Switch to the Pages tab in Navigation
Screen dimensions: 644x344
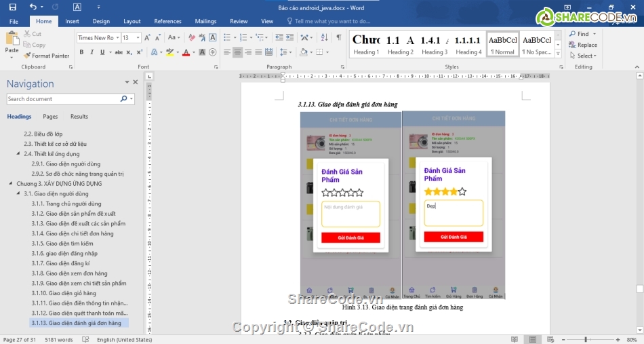pos(50,117)
